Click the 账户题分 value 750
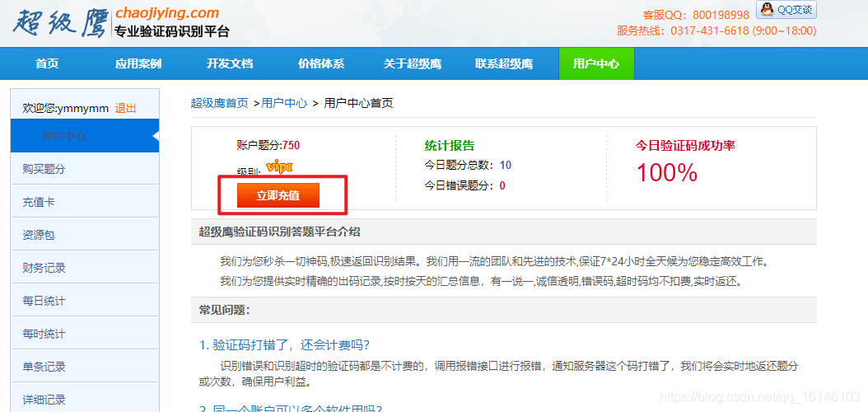Viewport: 868px width, 412px height. [292, 145]
